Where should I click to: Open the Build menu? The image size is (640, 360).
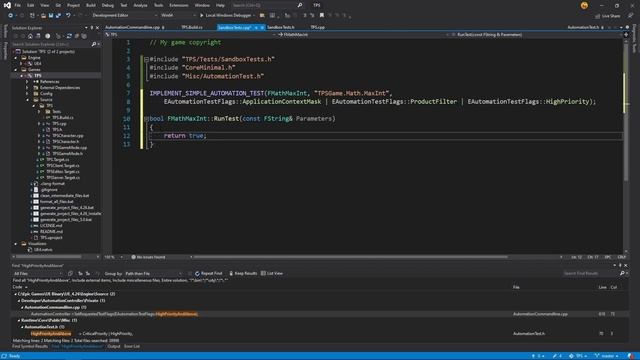tap(91, 5)
